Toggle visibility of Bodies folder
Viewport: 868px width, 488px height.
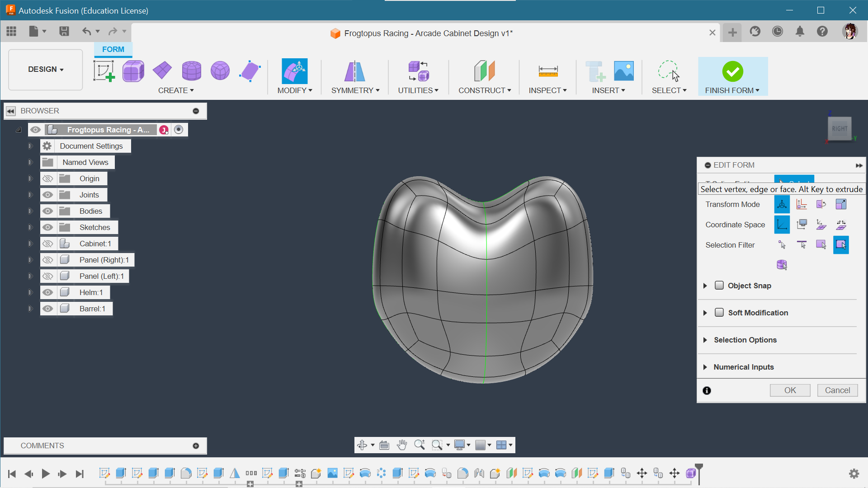[47, 211]
